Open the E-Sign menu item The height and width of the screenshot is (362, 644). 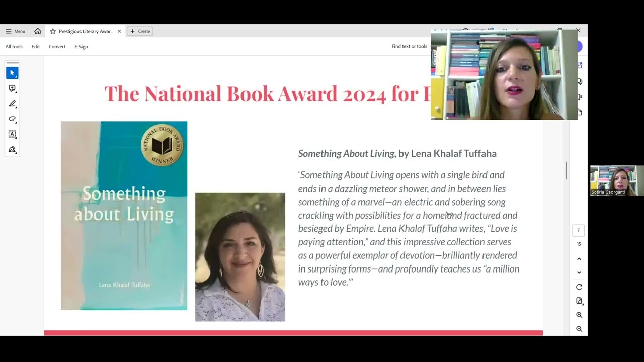pyautogui.click(x=81, y=46)
